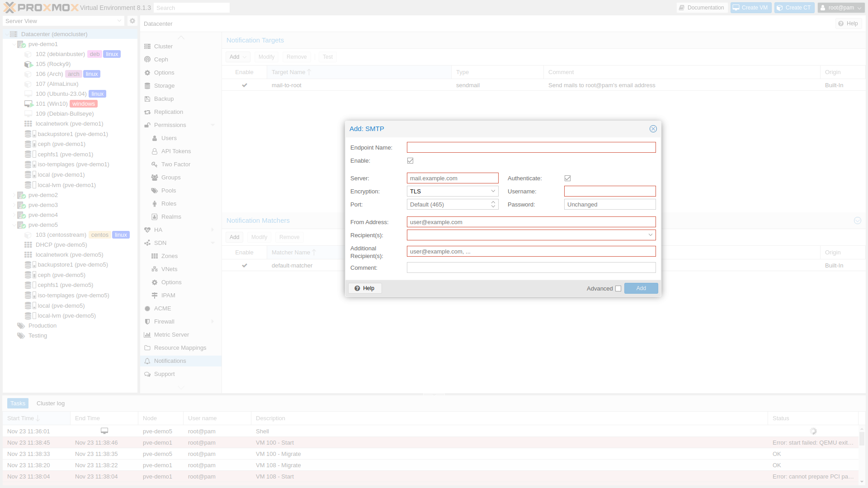Click the Storage database icon

point(147,86)
